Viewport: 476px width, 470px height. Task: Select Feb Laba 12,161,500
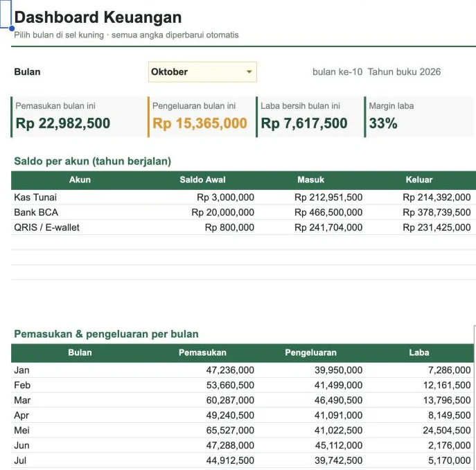click(447, 385)
